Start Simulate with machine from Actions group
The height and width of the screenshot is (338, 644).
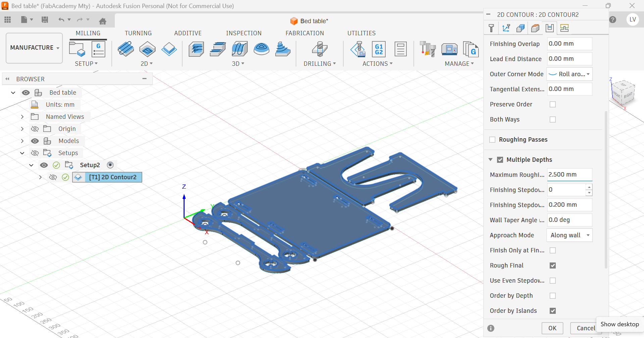click(x=358, y=49)
